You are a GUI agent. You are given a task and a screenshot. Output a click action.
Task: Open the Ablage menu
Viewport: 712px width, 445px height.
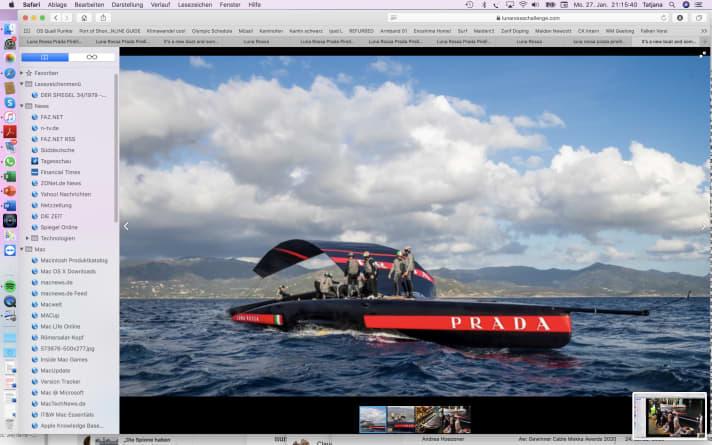[57, 5]
